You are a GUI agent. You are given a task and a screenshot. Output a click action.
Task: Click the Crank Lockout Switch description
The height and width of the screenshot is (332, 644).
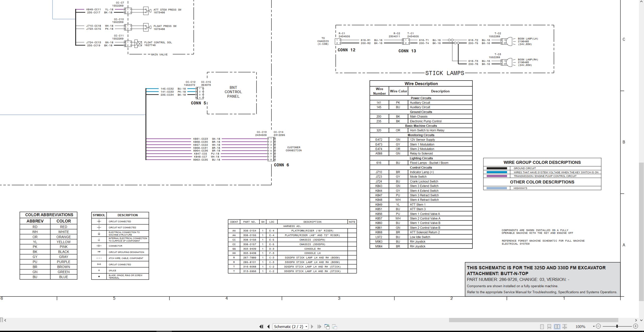pyautogui.click(x=424, y=181)
